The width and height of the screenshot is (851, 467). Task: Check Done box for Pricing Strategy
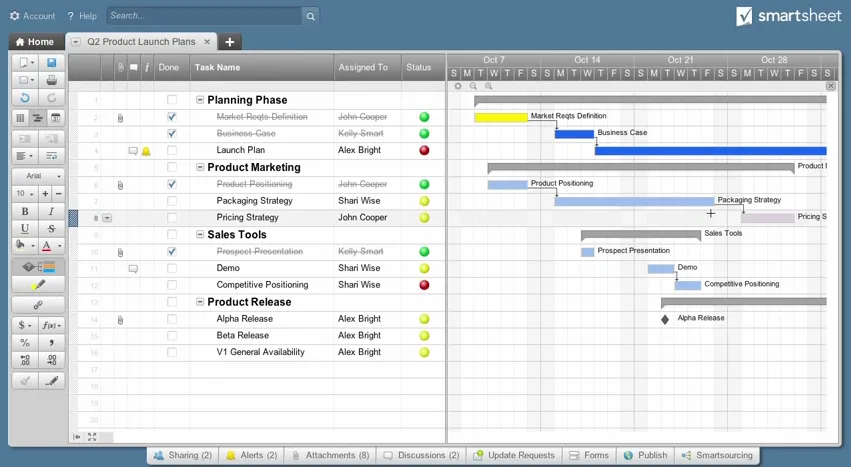172,218
